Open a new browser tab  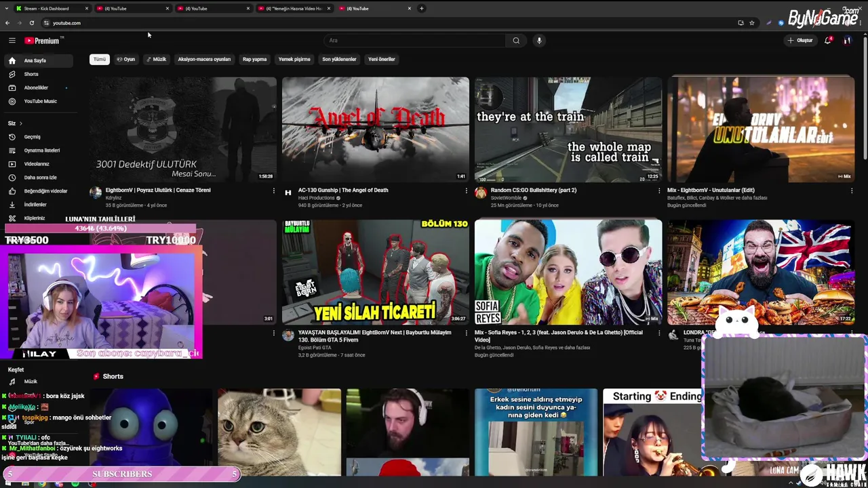pos(422,9)
